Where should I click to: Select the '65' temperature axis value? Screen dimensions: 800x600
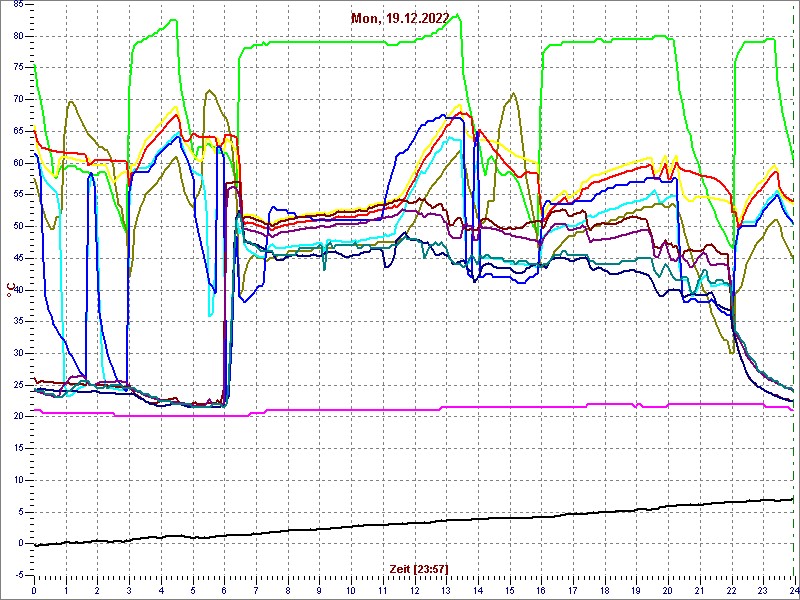click(x=18, y=131)
